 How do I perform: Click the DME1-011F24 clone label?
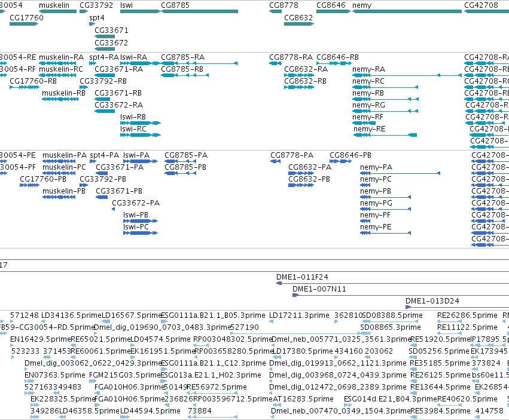[x=302, y=278]
